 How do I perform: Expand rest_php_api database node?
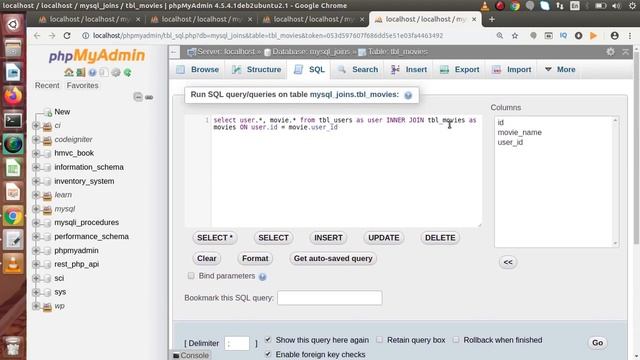tap(36, 264)
